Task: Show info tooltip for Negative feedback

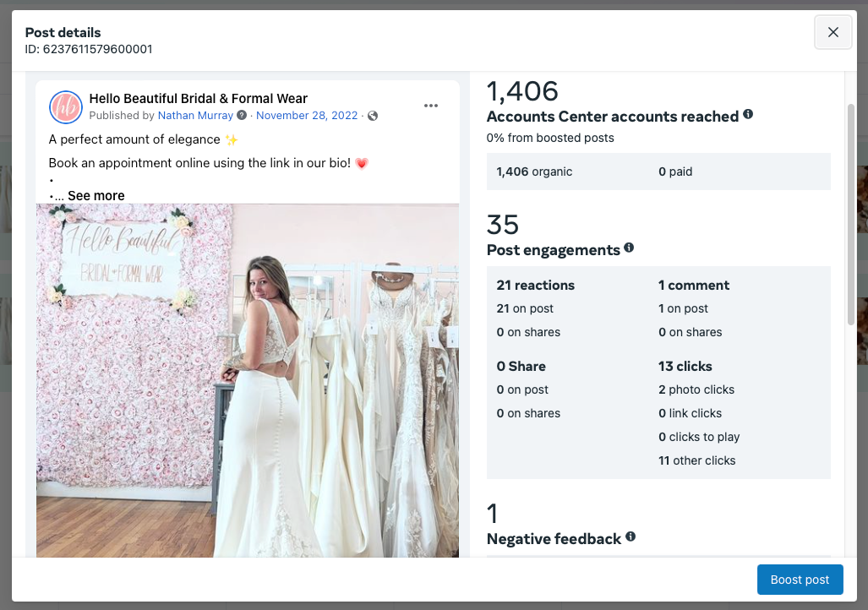Action: pos(631,536)
